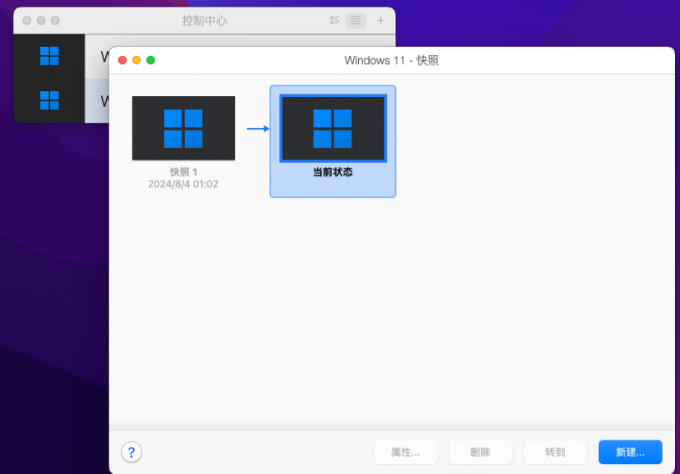Click the 2024/8/4 01:02 timestamp
The image size is (680, 474).
[183, 184]
